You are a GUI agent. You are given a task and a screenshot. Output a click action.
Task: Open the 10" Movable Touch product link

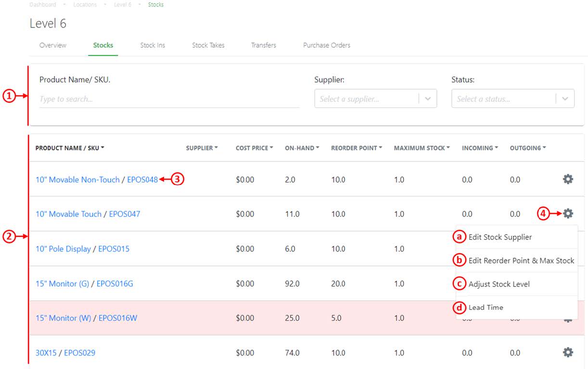pos(68,214)
